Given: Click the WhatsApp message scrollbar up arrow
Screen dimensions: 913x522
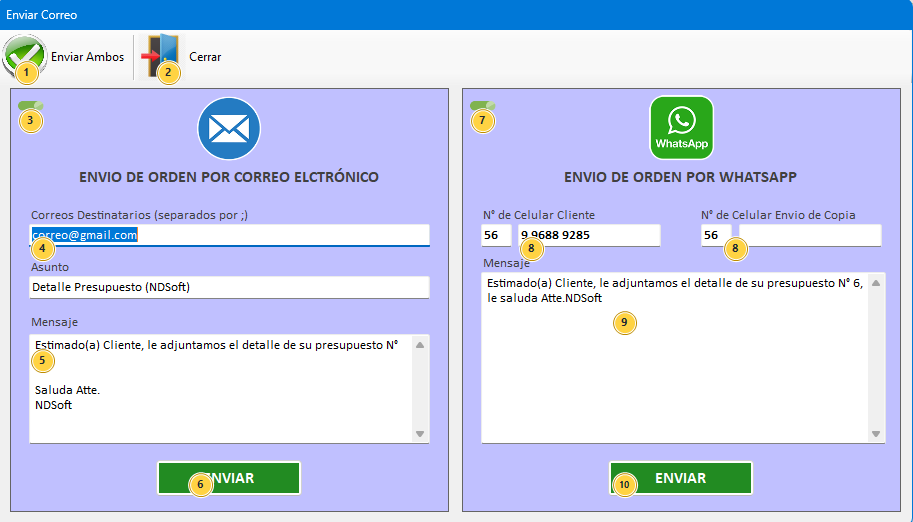Looking at the screenshot, I should coord(876,283).
